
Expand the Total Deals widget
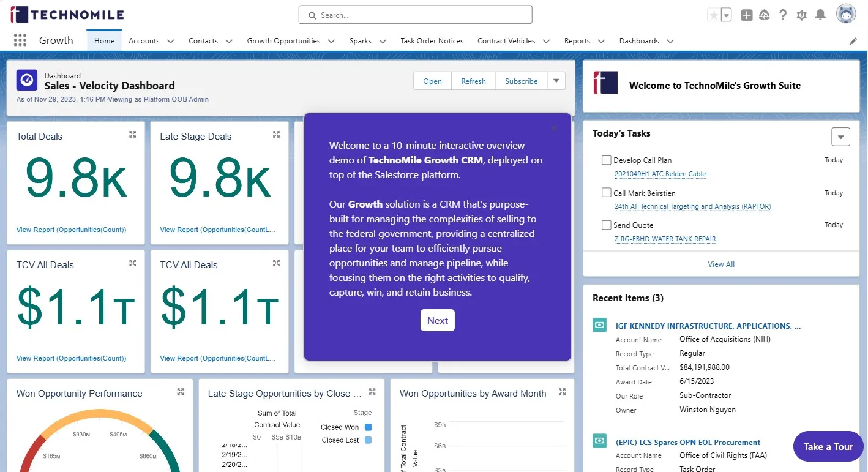click(x=133, y=135)
